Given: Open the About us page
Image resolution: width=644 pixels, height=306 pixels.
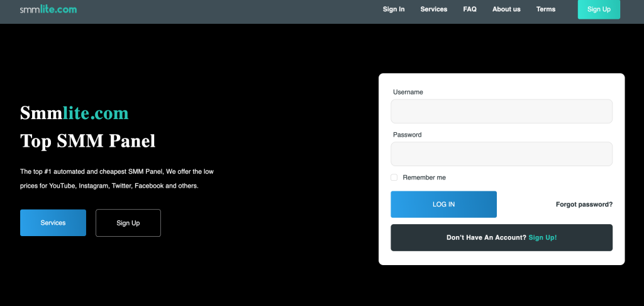Looking at the screenshot, I should coord(506,9).
